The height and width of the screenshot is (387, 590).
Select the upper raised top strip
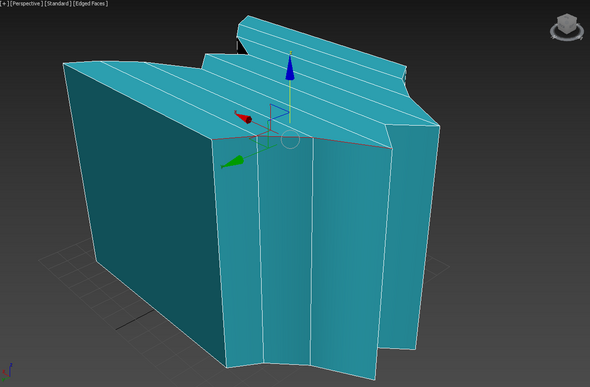click(x=322, y=49)
